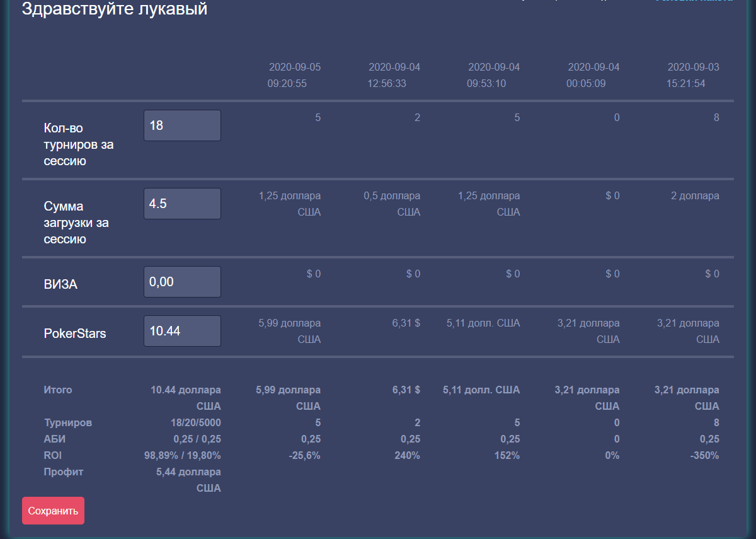Click the Итого 10.44 доллара США value

pyautogui.click(x=186, y=398)
